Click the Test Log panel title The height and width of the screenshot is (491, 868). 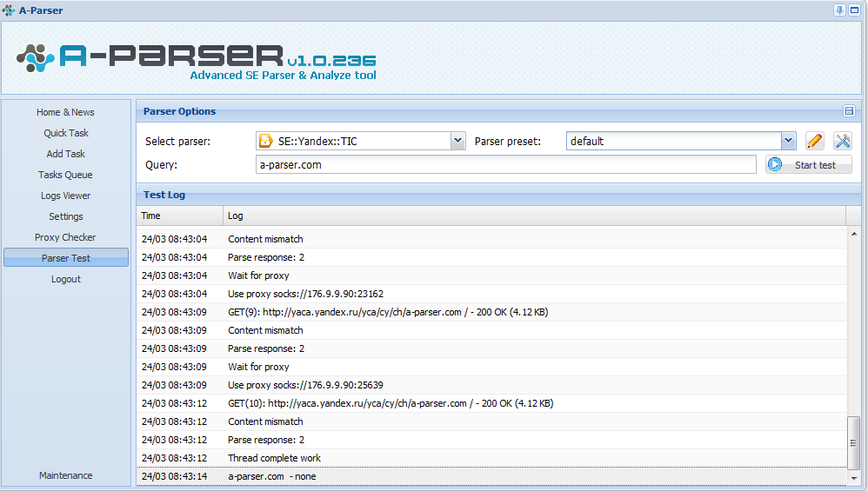pyautogui.click(x=164, y=195)
